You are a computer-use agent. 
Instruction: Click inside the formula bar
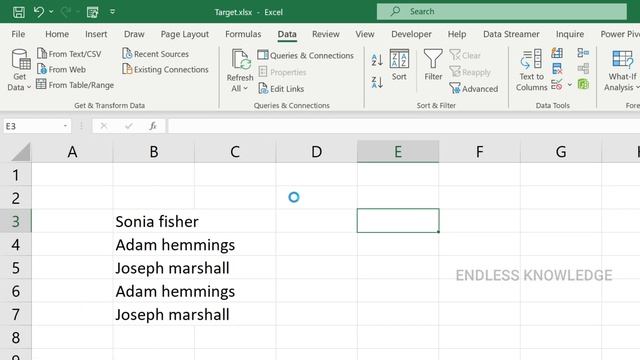tap(404, 126)
